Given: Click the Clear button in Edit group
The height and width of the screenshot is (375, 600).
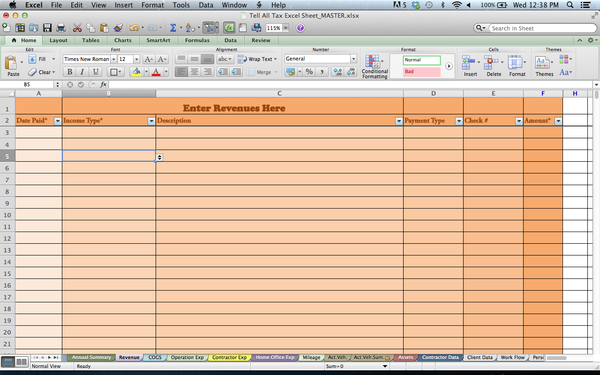Looking at the screenshot, I should [x=42, y=72].
